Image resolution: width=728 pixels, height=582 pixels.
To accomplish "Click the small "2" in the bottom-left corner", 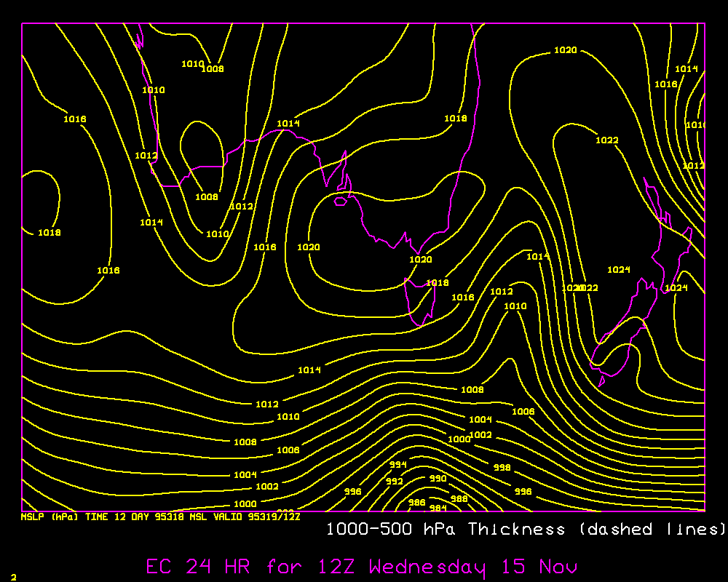I will pos(13,577).
